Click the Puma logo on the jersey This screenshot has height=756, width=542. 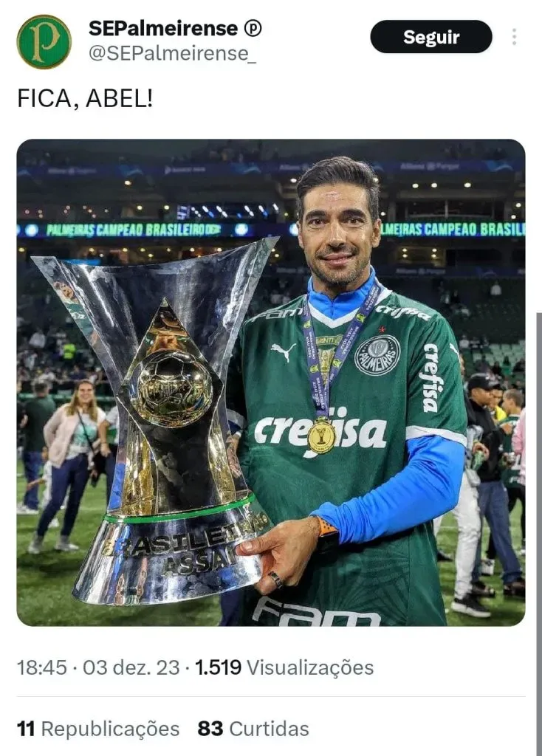point(284,351)
